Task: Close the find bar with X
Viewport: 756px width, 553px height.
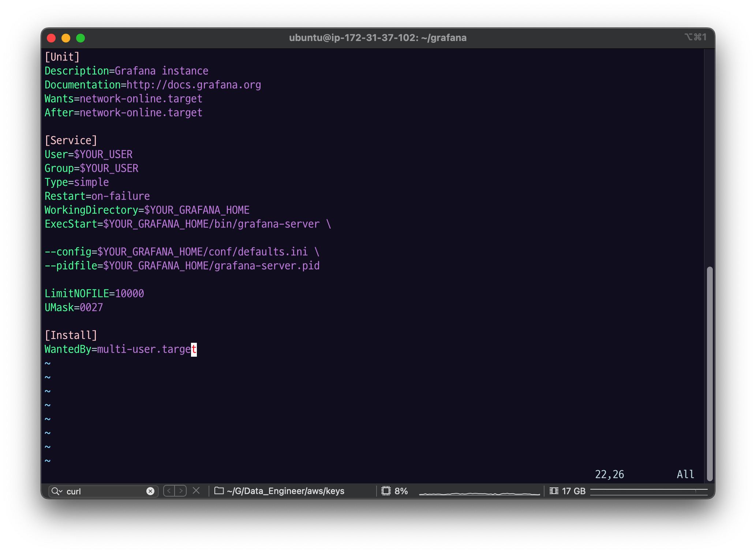Action: pyautogui.click(x=196, y=491)
